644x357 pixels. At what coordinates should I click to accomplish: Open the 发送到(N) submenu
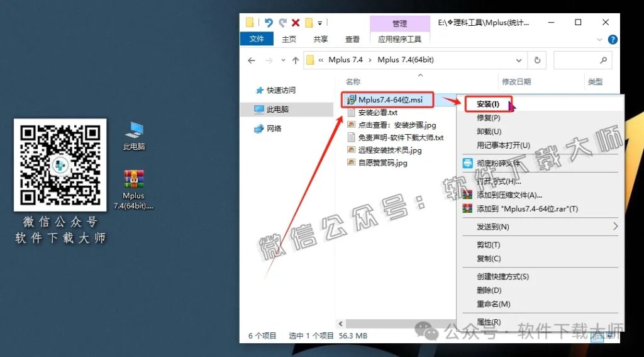click(540, 227)
